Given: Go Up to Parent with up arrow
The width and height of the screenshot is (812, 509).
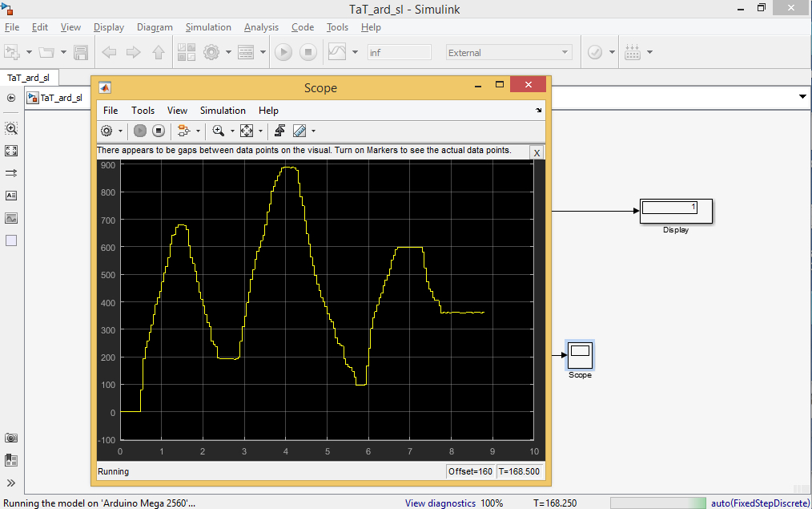Looking at the screenshot, I should pos(159,52).
